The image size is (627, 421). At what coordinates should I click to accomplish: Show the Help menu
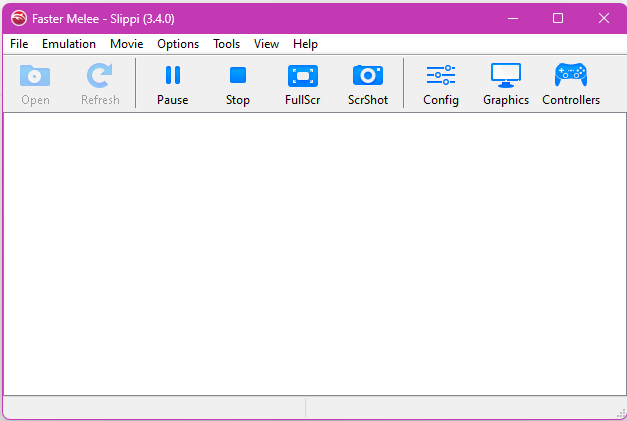305,44
